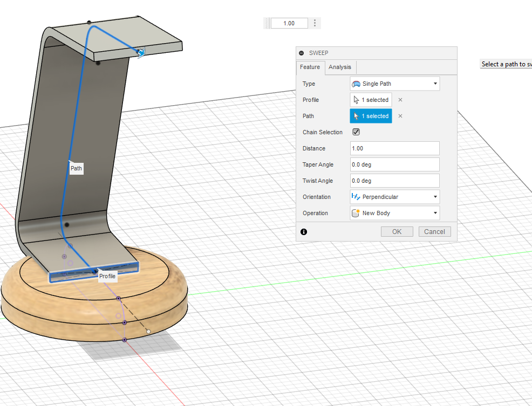Click into the Distance input field
Viewport: 532px width, 406px height.
pos(394,148)
